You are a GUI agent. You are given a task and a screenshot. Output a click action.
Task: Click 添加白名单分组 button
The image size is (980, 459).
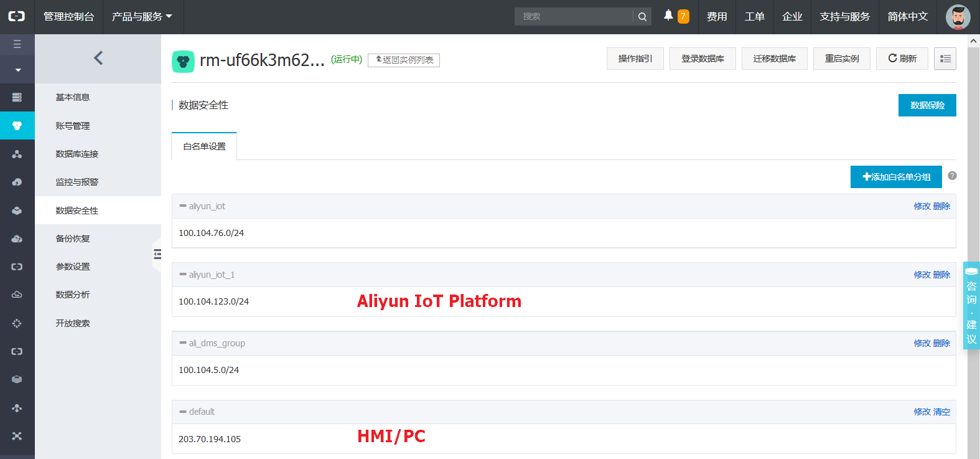(896, 177)
